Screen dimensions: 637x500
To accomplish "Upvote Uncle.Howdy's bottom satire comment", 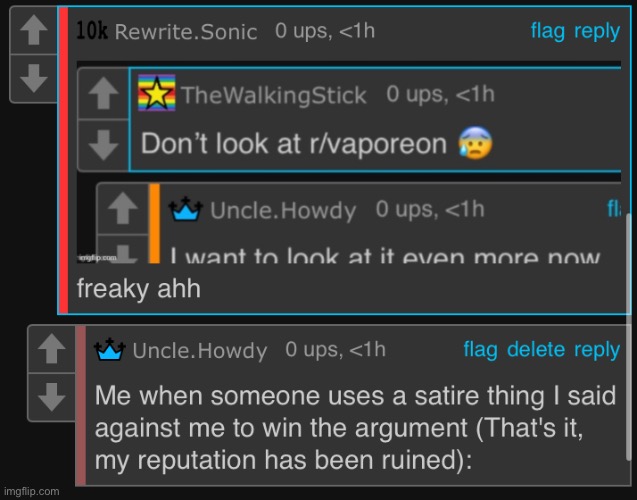I will point(52,349).
